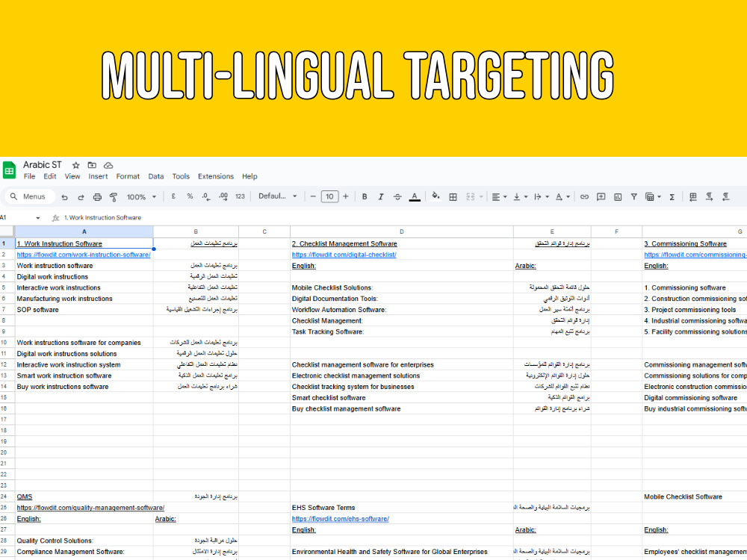Decrease decimal places
747x560 pixels.
click(206, 196)
